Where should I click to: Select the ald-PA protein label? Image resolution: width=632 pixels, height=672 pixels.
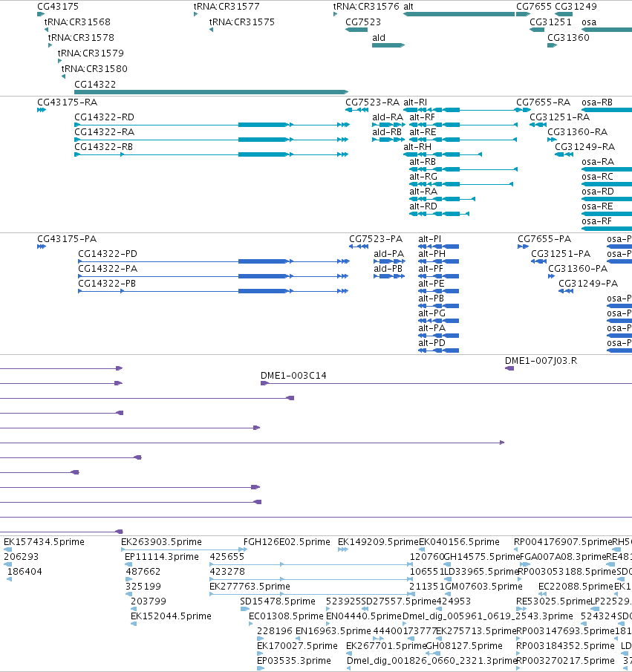click(x=389, y=254)
